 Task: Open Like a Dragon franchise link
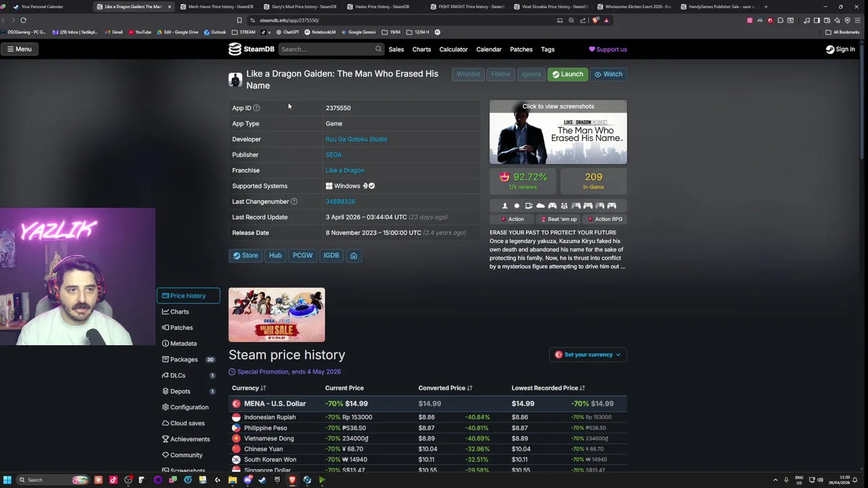344,170
